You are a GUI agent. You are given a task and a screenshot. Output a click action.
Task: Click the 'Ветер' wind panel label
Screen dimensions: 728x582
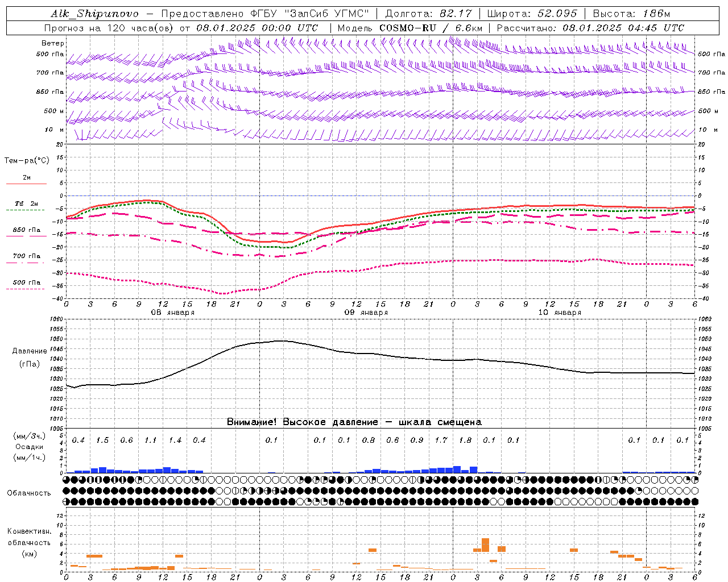click(x=53, y=43)
